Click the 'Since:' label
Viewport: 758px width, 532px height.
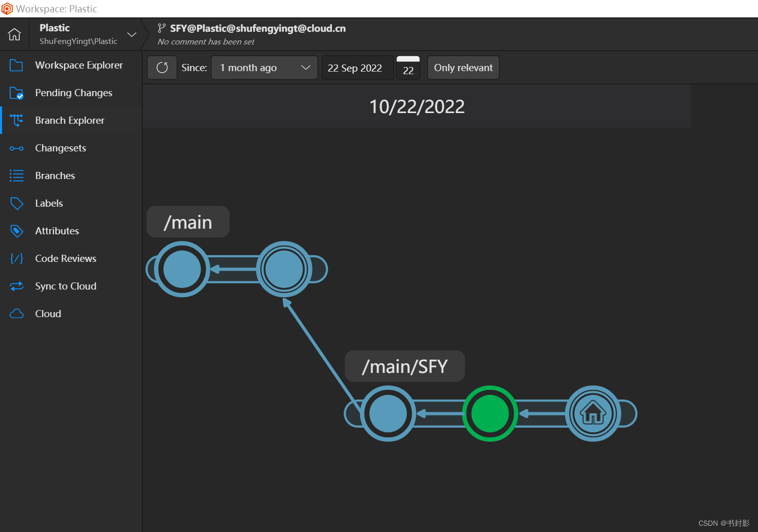(194, 68)
